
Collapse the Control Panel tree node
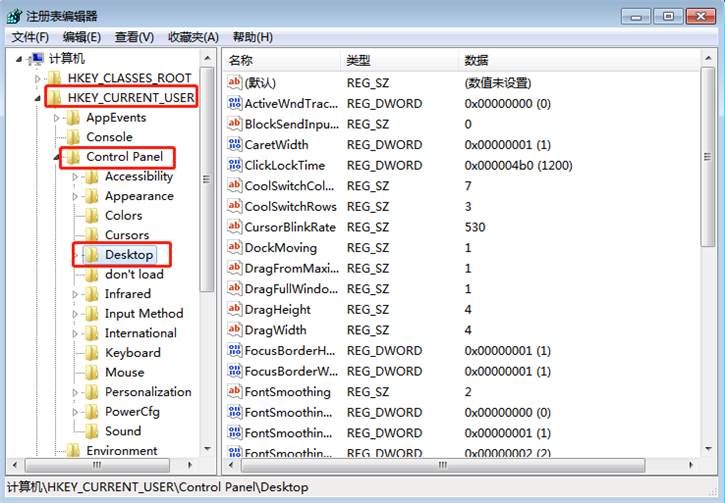pos(57,158)
